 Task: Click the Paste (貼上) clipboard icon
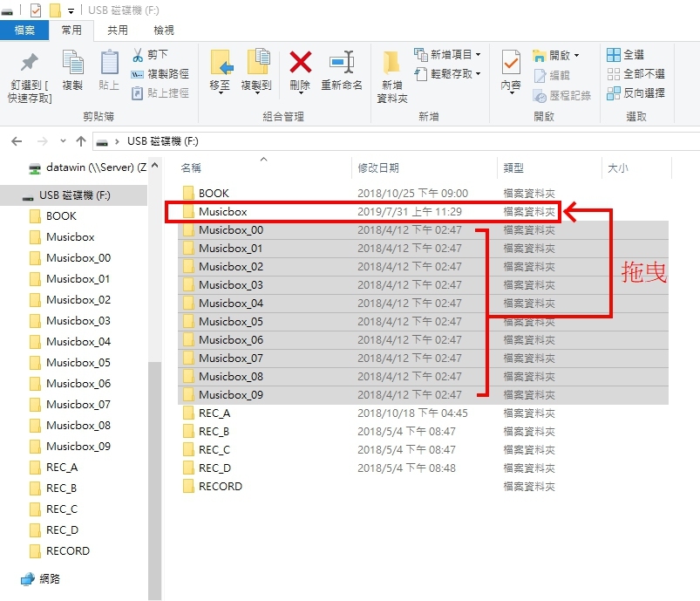(x=109, y=63)
